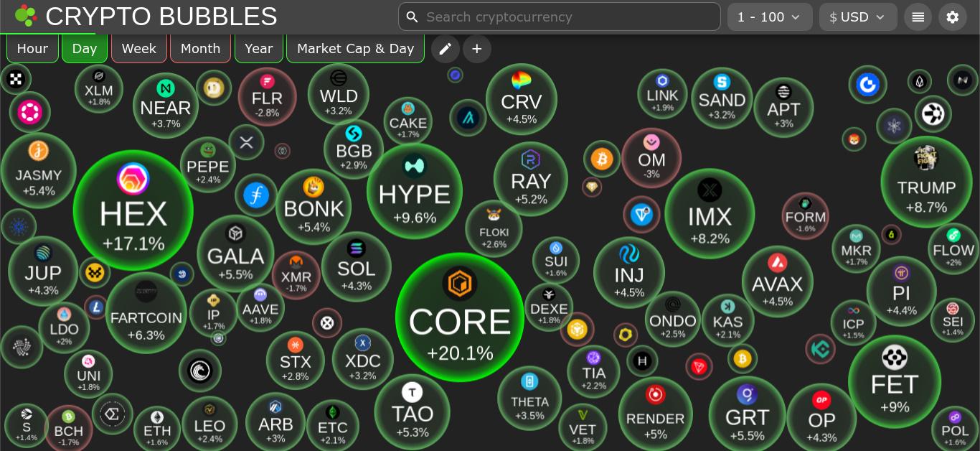Open the THETA bubble
The image size is (980, 451).
(x=529, y=398)
